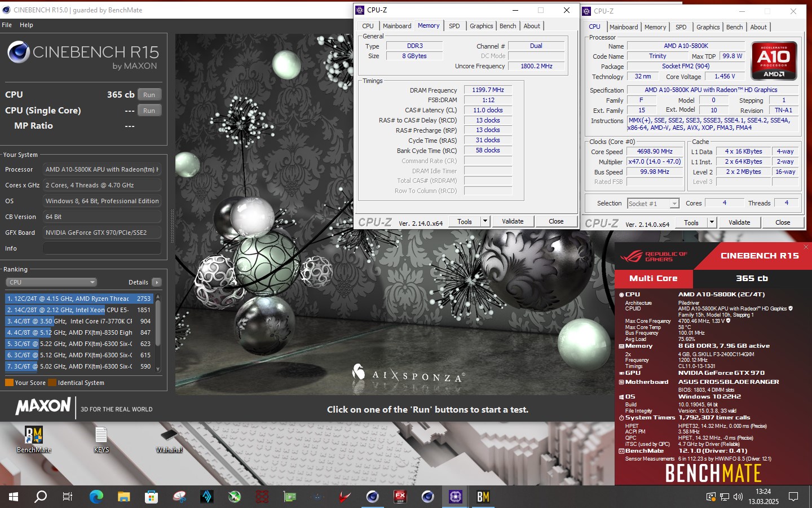Viewport: 812px width, 508px height.
Task: Click ranking list scroll-down arrow
Action: 158,369
